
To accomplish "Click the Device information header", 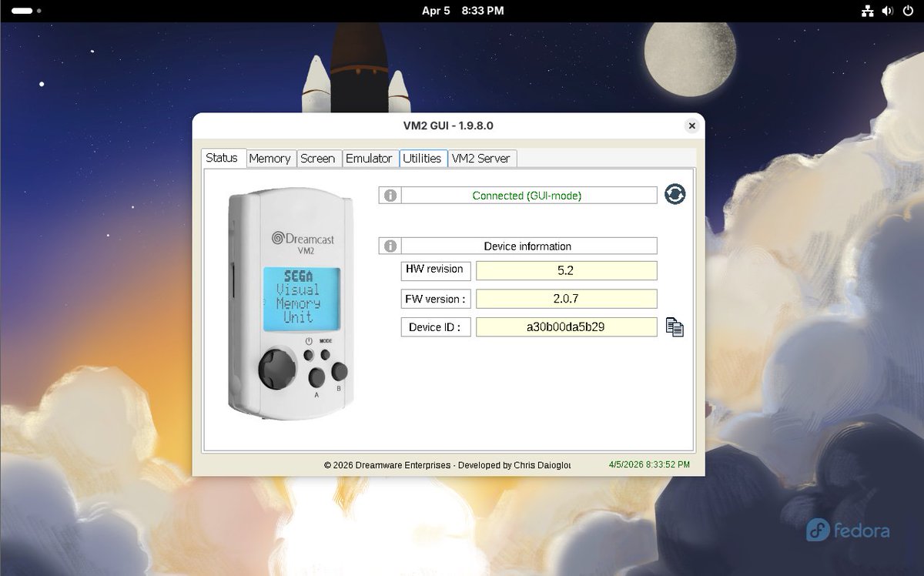I will [x=527, y=246].
